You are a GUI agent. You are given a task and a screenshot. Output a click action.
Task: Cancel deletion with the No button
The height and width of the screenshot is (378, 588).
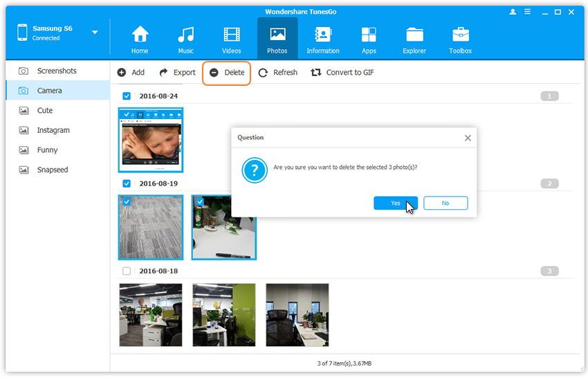tap(445, 203)
